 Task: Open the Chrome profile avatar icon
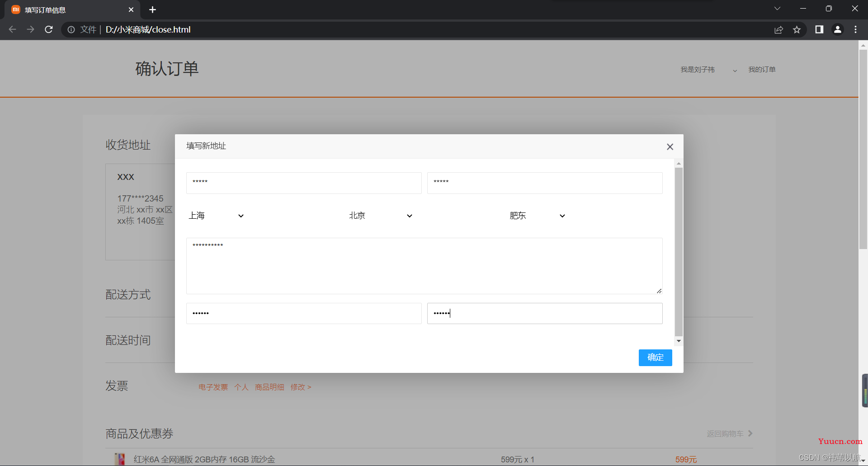838,29
